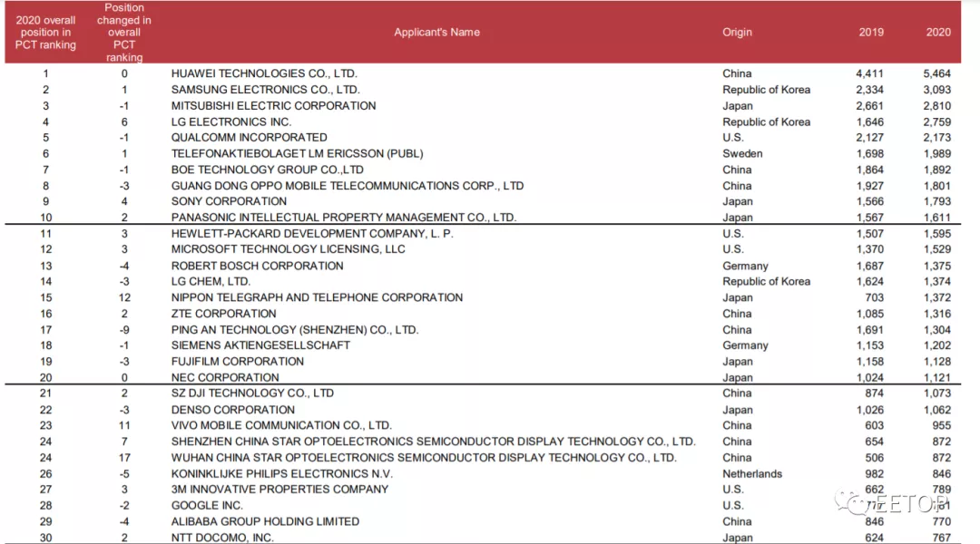Viewport: 980px width, 544px height.
Task: Select position change "12" in Nippon Telegraph row
Action: click(x=124, y=298)
